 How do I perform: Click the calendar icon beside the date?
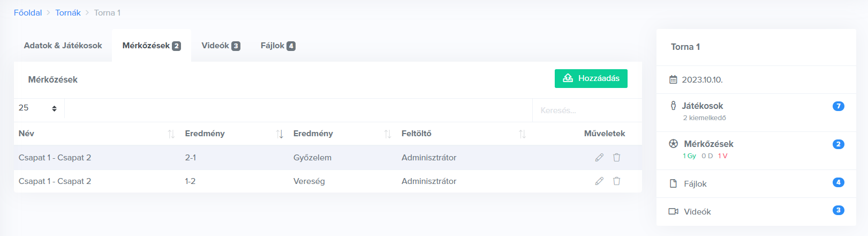click(x=674, y=80)
